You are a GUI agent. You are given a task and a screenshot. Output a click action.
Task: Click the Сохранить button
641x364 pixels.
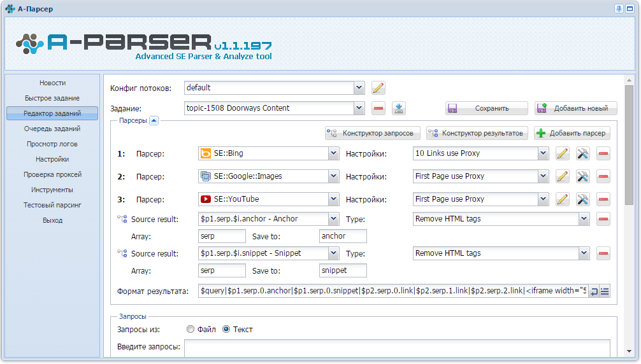tap(486, 108)
